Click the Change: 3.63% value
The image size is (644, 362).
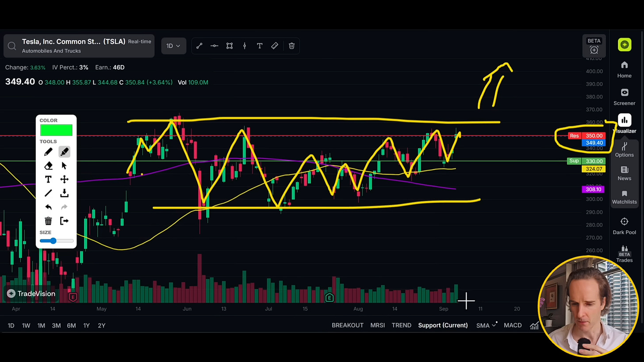point(25,68)
